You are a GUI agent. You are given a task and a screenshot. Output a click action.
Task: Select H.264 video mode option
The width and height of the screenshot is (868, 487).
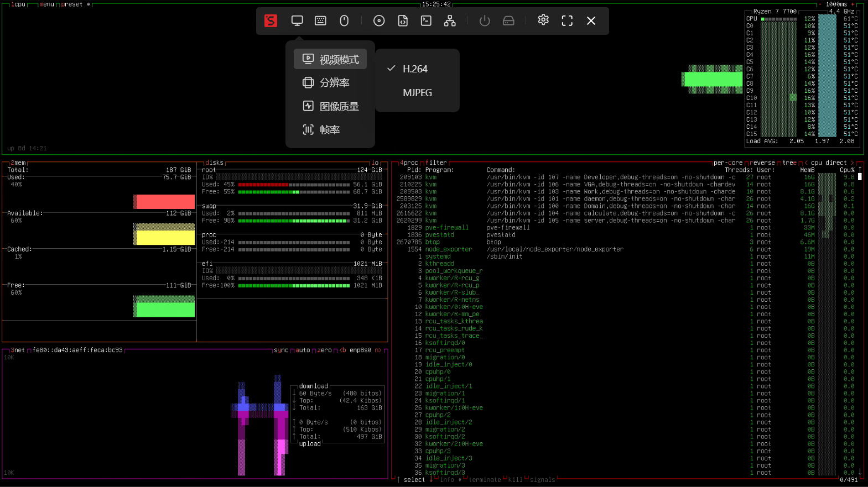[415, 69]
